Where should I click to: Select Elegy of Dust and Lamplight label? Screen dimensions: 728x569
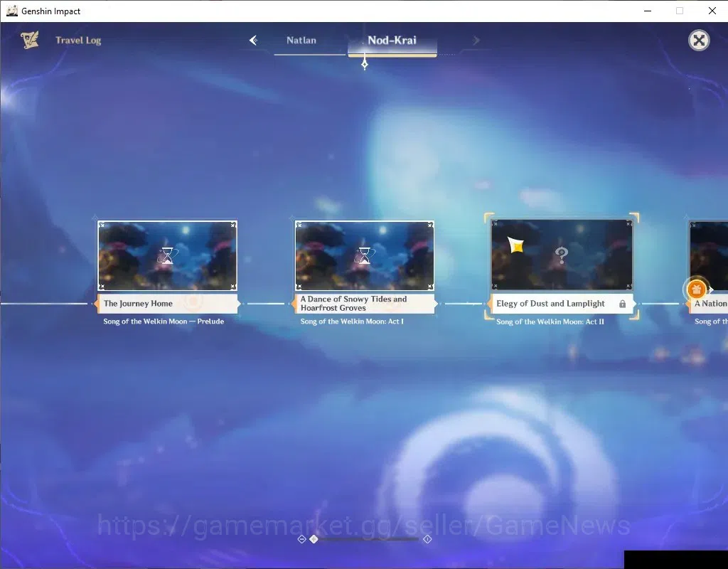click(x=562, y=304)
